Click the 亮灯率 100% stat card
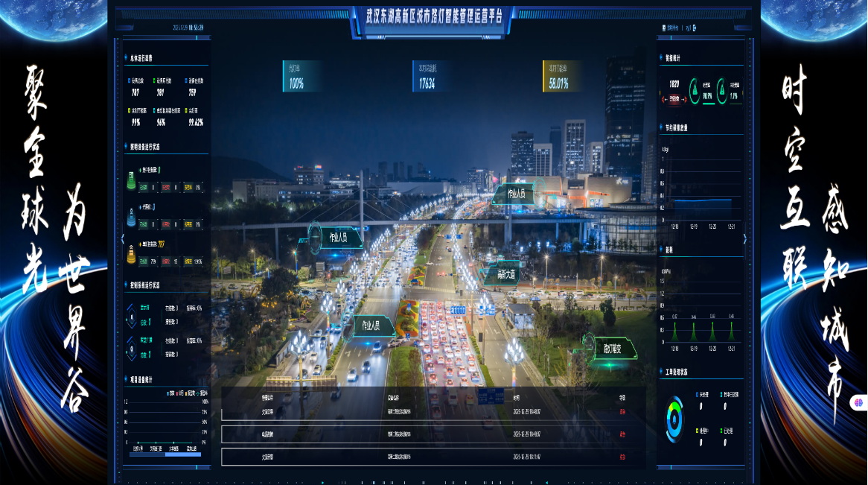Screen dimensions: 868x485 (302, 76)
